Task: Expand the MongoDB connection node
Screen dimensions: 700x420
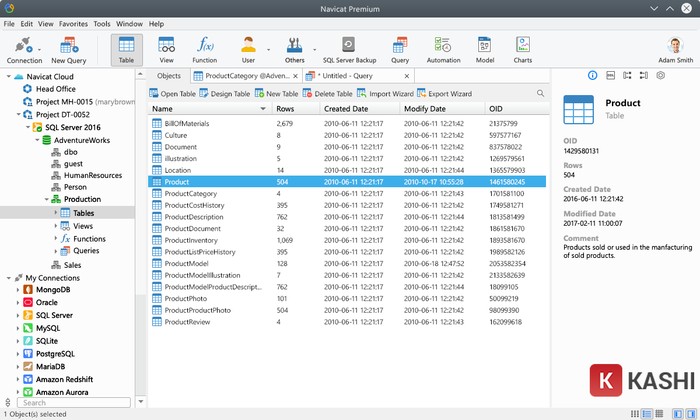Action: click(x=16, y=289)
